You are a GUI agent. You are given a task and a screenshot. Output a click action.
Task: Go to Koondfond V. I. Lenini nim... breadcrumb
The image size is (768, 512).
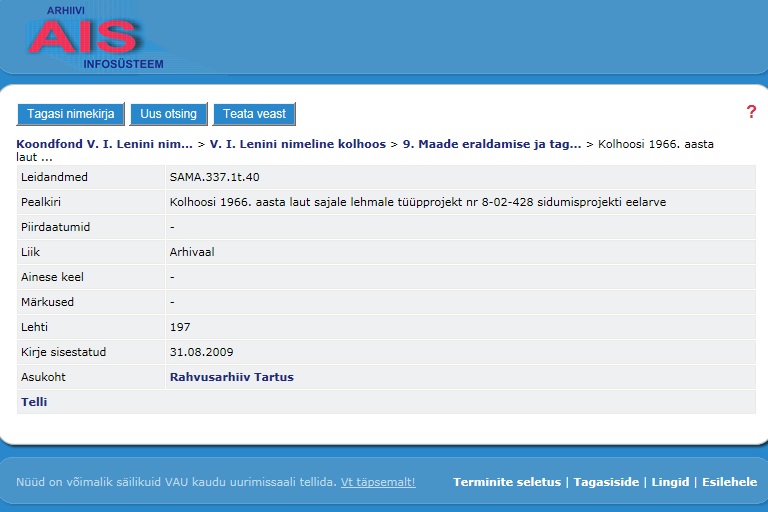pyautogui.click(x=104, y=144)
